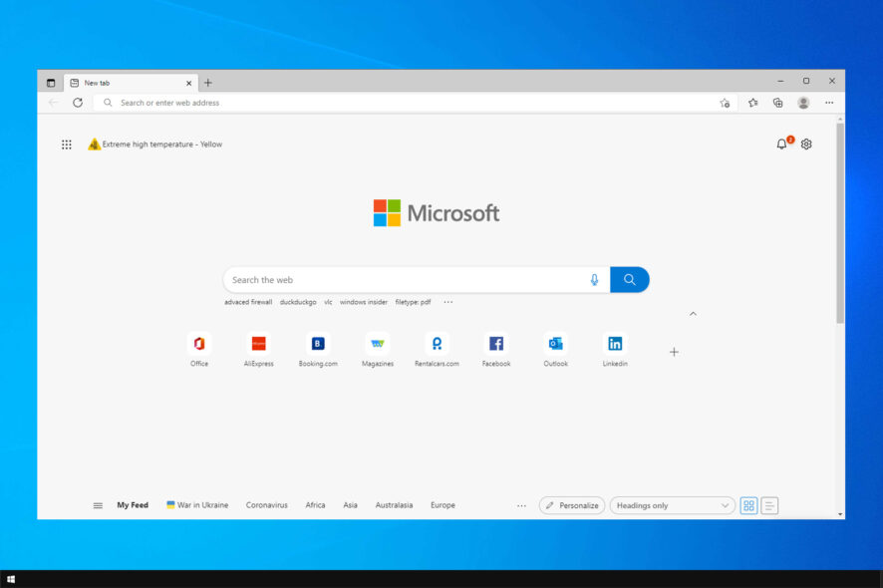The width and height of the screenshot is (883, 588).
Task: Click the Personalize button
Action: click(572, 505)
